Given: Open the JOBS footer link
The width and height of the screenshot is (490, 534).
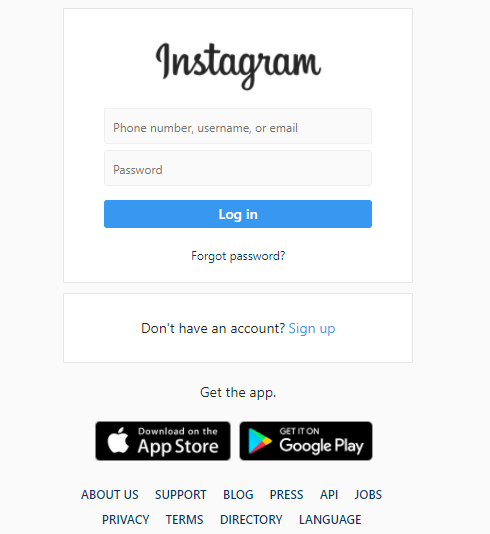Looking at the screenshot, I should coord(368,494).
